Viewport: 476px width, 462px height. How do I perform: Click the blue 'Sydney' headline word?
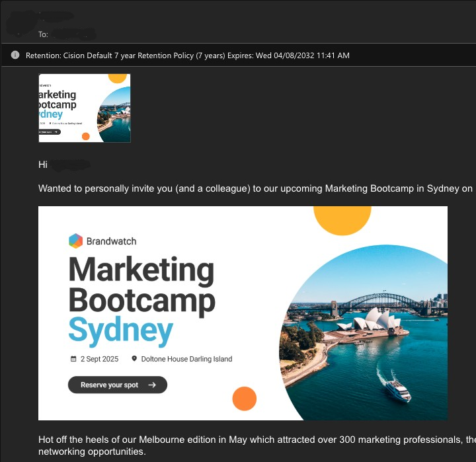click(121, 331)
